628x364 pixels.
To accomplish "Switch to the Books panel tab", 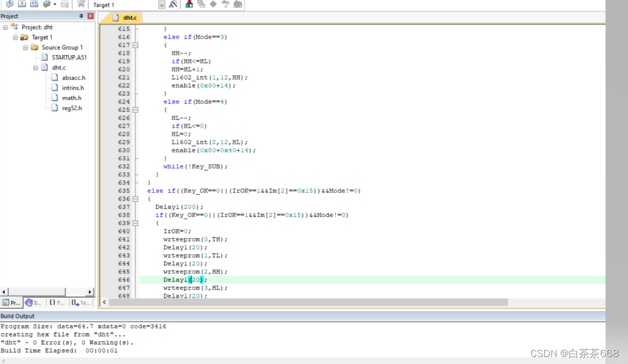I will 34,303.
